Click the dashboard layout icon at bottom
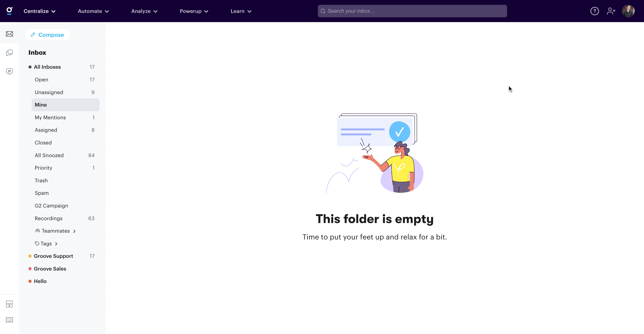644x334 pixels. (x=9, y=304)
